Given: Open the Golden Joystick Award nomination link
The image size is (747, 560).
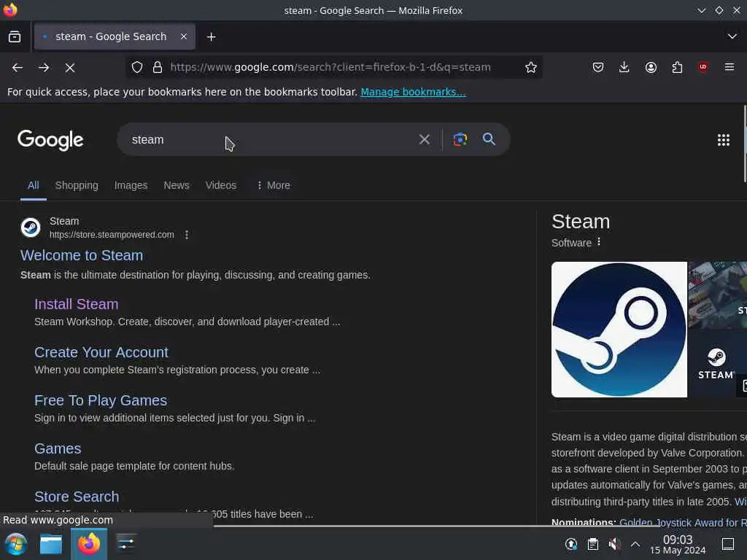Looking at the screenshot, I should (x=683, y=521).
